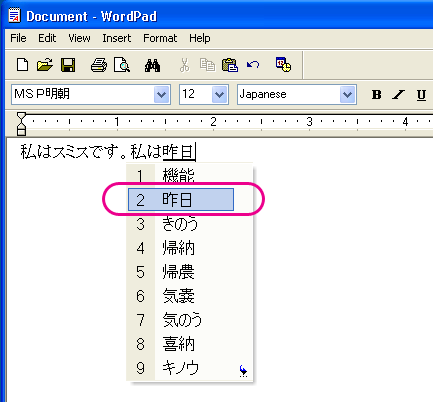Expand the Japanese script dropdown
Image resolution: width=433 pixels, height=402 pixels.
click(347, 95)
